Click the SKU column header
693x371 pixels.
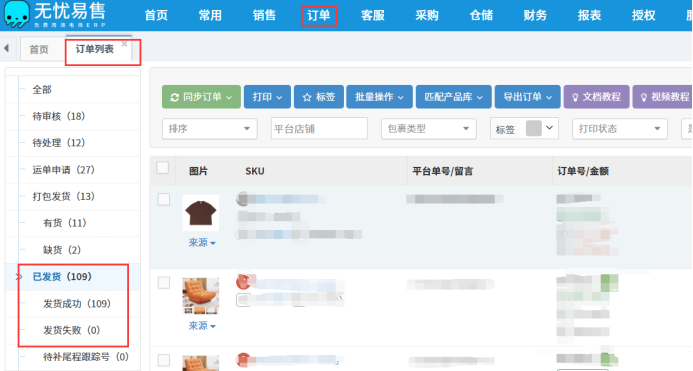(255, 171)
